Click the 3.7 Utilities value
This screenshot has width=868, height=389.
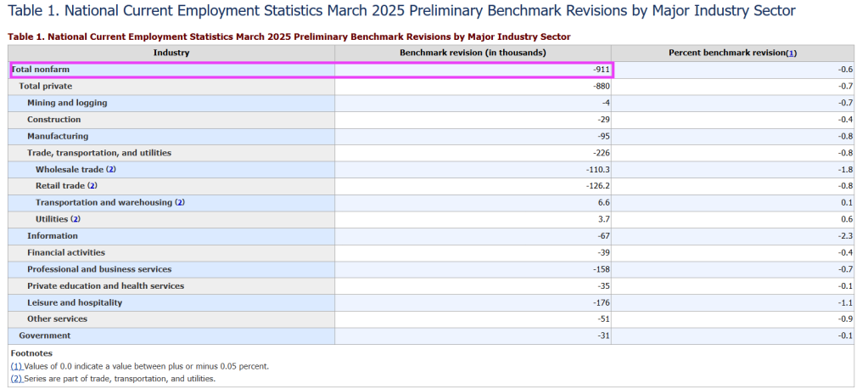[x=604, y=219]
